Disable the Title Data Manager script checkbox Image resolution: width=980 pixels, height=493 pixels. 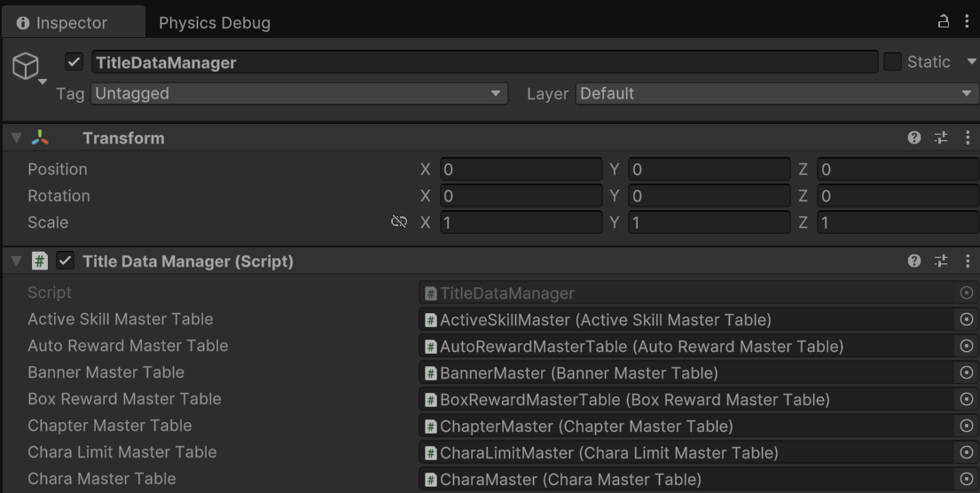(65, 262)
